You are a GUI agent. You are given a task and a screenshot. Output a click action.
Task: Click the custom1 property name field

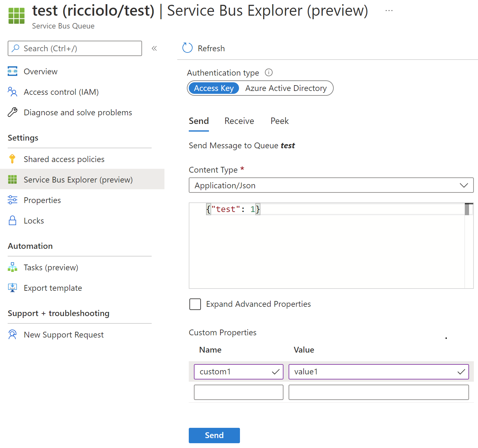239,372
